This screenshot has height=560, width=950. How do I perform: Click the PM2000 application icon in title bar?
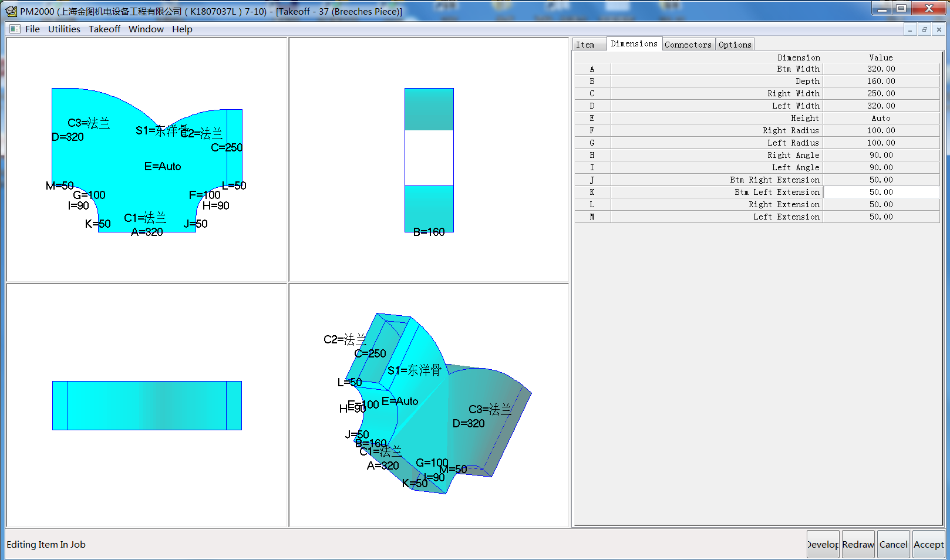point(11,11)
